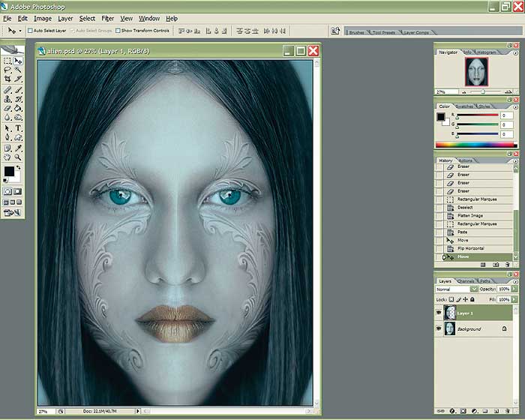The width and height of the screenshot is (525, 420).
Task: Select the Eyedropper tool
Action: (18, 148)
